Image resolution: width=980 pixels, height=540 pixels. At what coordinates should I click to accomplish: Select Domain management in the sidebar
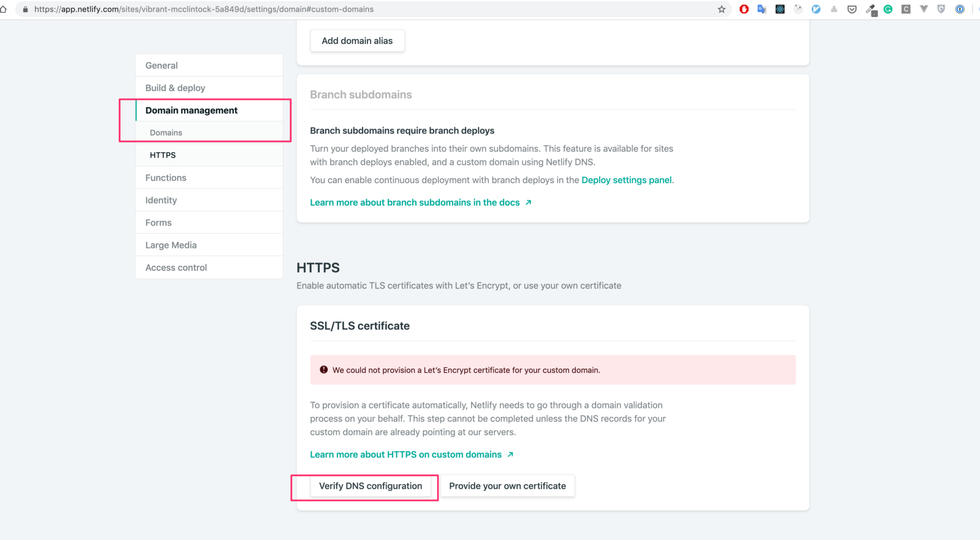click(x=209, y=110)
